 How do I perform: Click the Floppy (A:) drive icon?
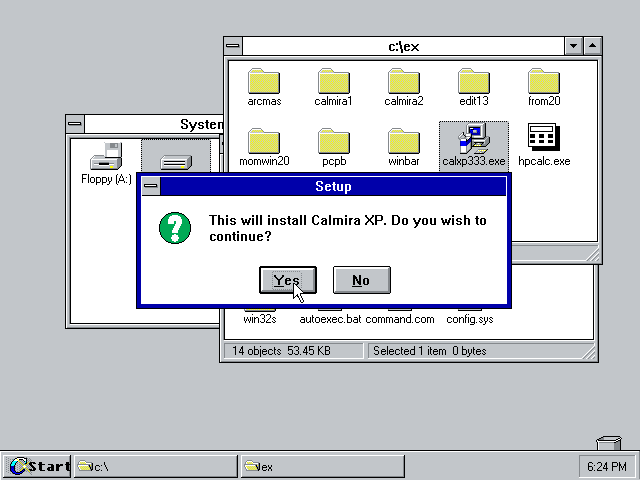tap(106, 158)
